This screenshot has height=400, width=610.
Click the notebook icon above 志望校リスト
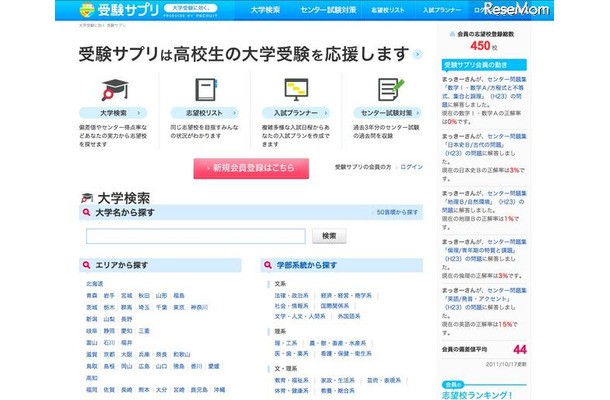pos(206,89)
